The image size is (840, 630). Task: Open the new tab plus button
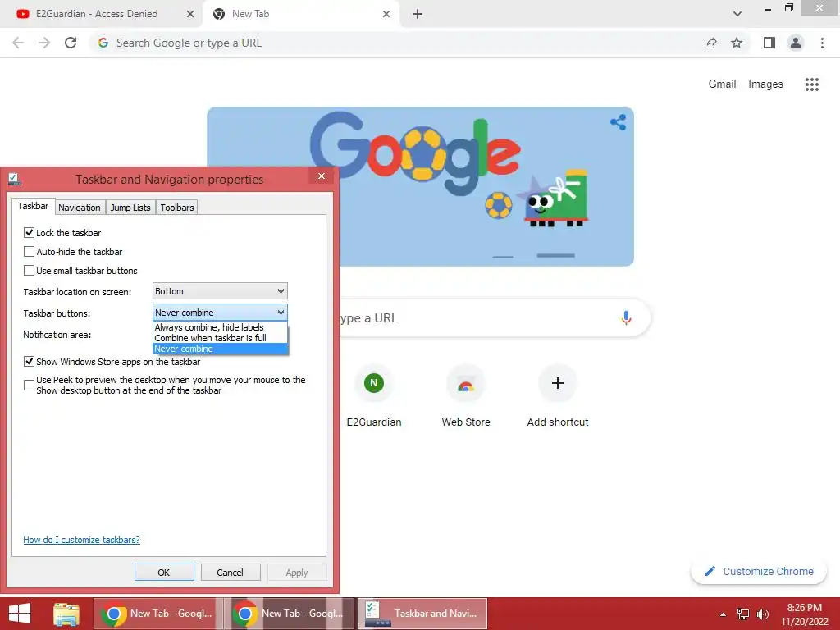click(418, 14)
